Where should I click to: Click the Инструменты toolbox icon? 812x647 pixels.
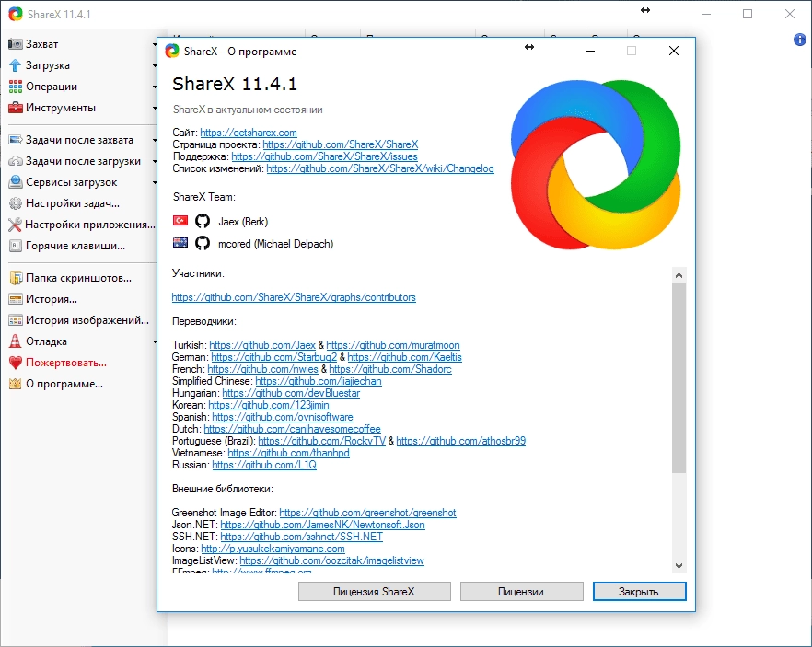click(x=16, y=108)
